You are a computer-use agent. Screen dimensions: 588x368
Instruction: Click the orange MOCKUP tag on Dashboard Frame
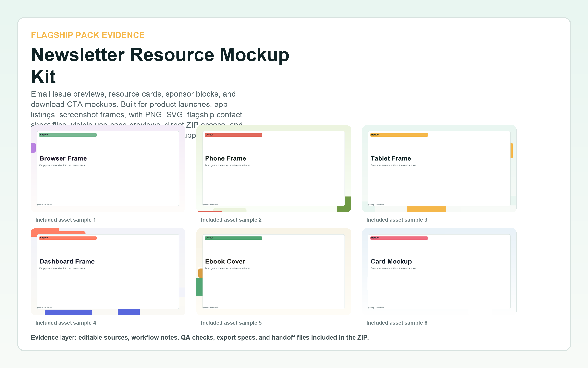point(68,238)
